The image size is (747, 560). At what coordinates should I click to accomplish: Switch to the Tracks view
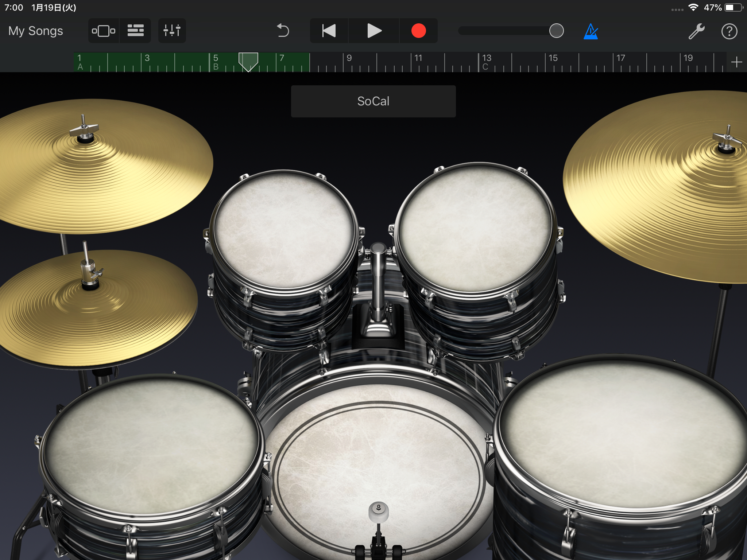135,31
